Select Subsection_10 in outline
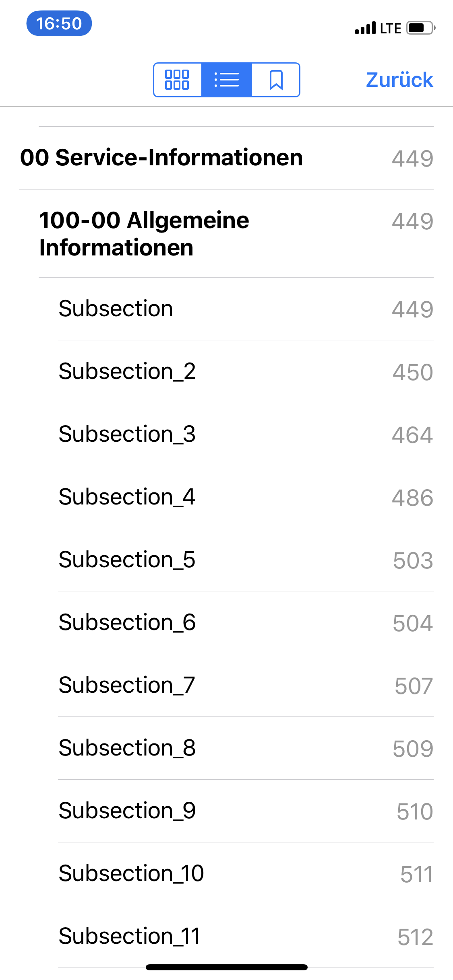This screenshot has width=453, height=980. (x=131, y=873)
